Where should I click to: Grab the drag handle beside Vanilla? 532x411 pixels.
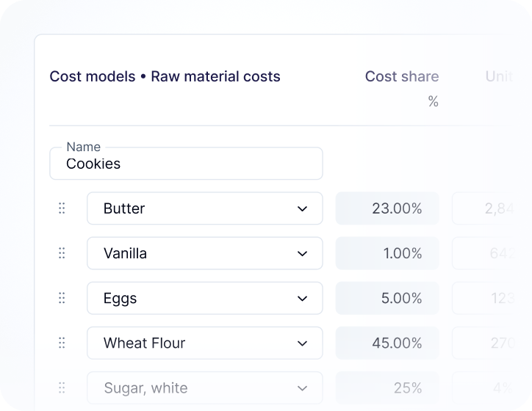62,253
